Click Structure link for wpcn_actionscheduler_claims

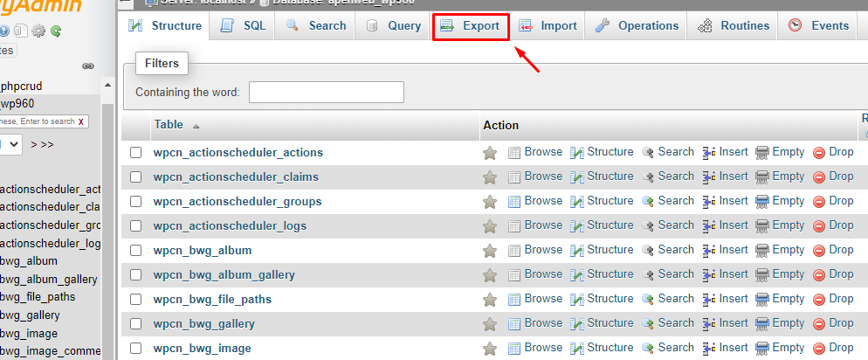pyautogui.click(x=610, y=177)
